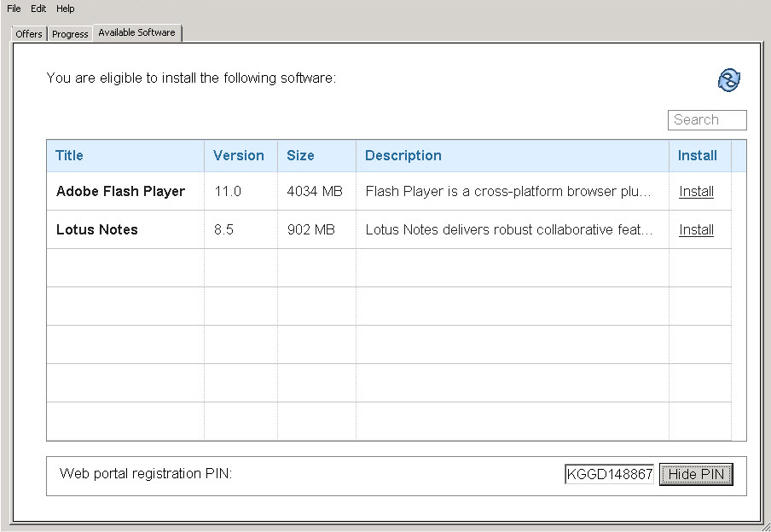Open the Edit menu

38,9
